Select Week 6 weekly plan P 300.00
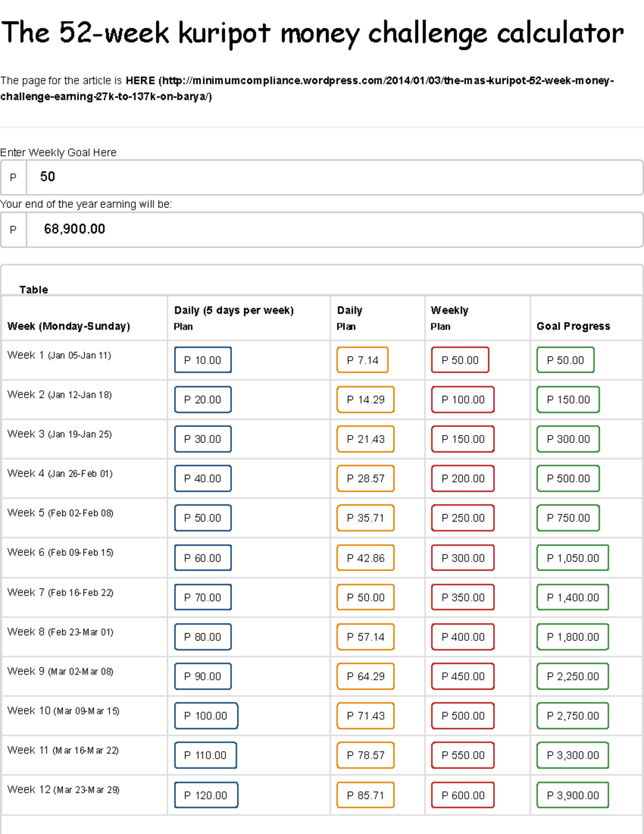644x834 pixels. (x=462, y=557)
